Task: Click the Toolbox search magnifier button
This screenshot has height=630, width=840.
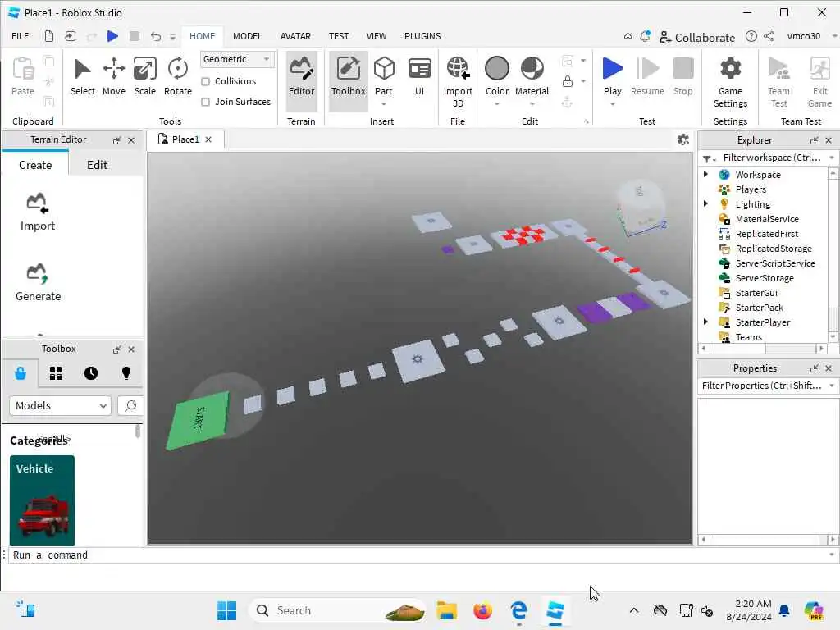Action: [130, 405]
